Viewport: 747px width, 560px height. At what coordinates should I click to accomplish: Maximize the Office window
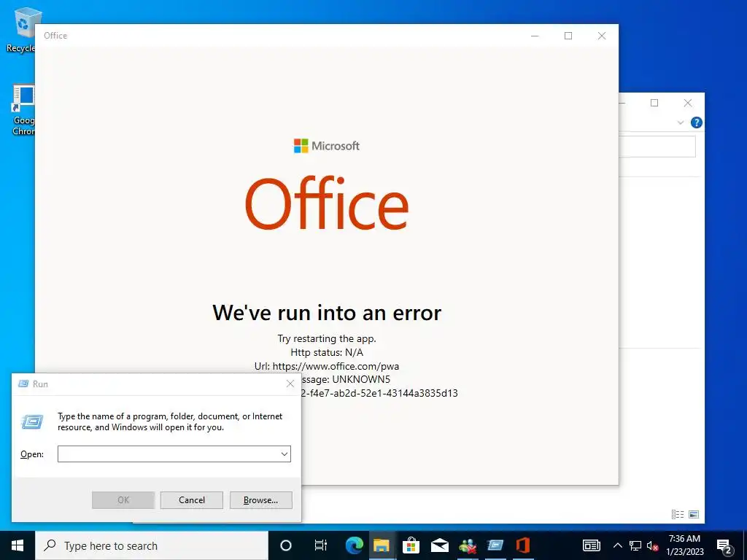click(568, 36)
